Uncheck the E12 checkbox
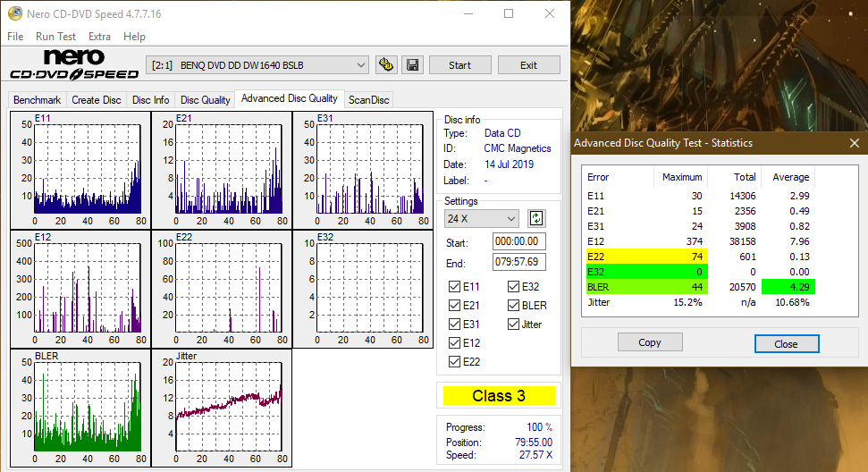The width and height of the screenshot is (868, 472). pyautogui.click(x=454, y=343)
